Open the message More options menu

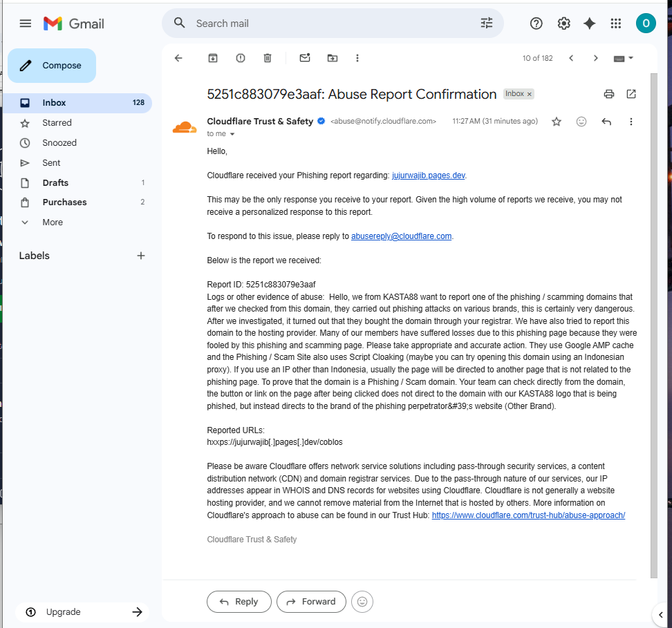pyautogui.click(x=631, y=122)
